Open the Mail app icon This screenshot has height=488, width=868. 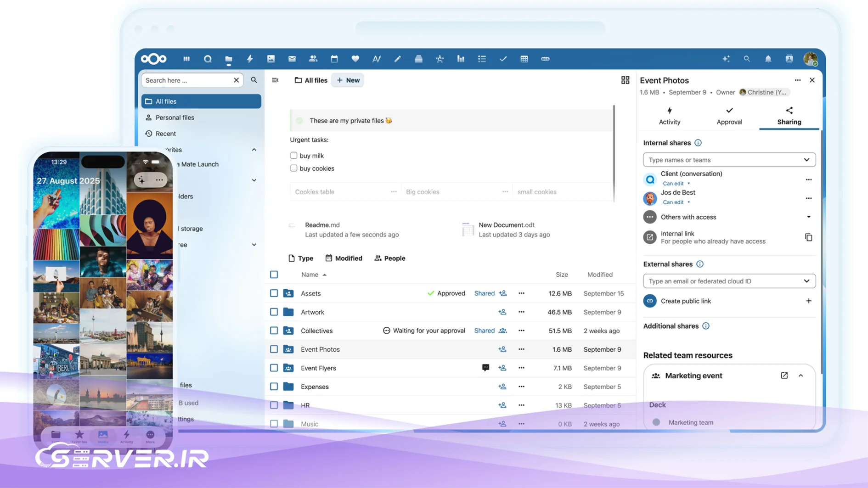point(292,59)
